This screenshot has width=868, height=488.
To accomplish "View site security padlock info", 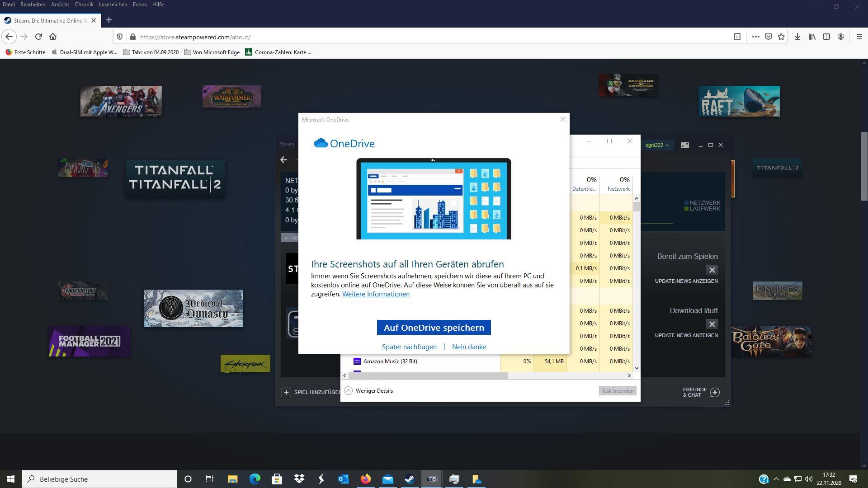I will [x=132, y=37].
